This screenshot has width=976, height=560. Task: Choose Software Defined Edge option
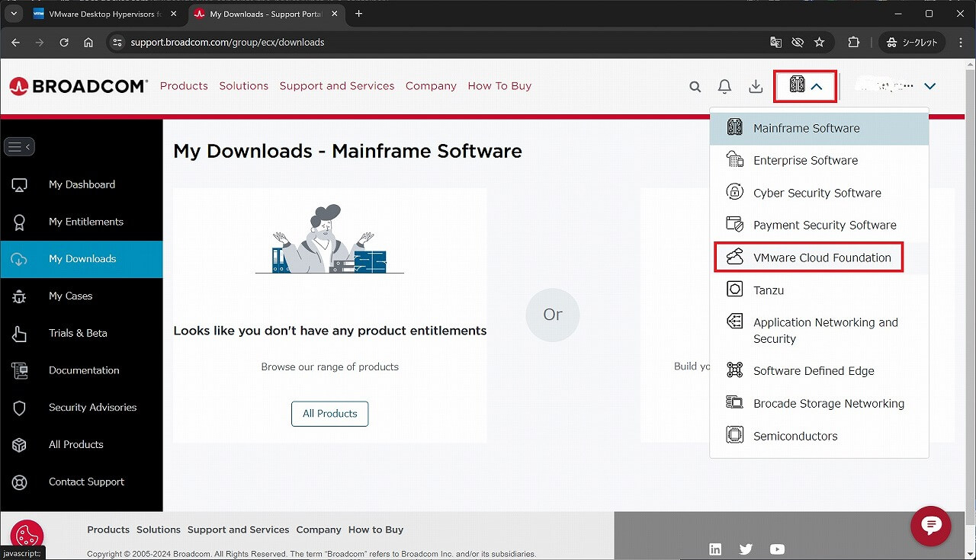[x=819, y=371]
